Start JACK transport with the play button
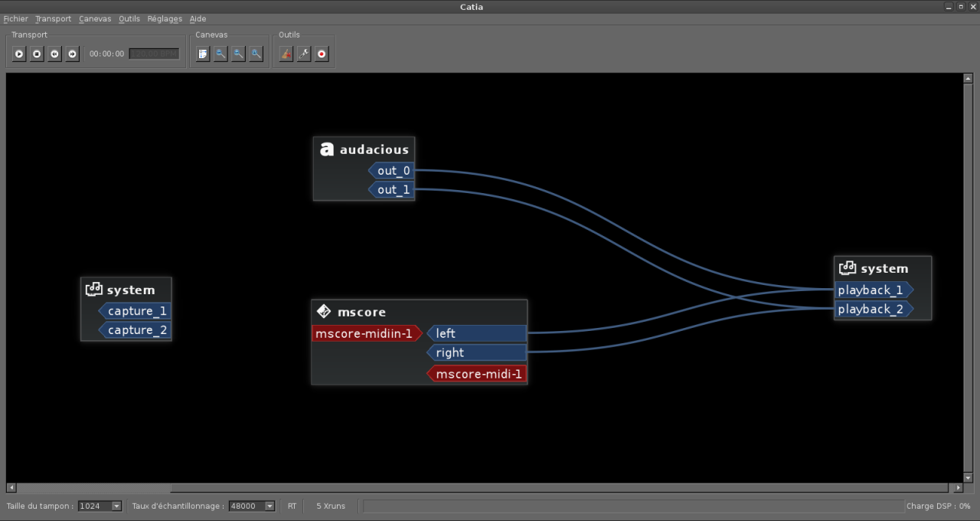The height and width of the screenshot is (521, 980). 19,54
